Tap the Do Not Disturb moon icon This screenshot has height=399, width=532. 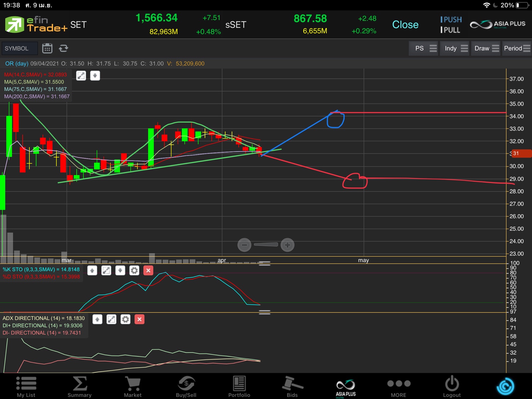tap(495, 5)
